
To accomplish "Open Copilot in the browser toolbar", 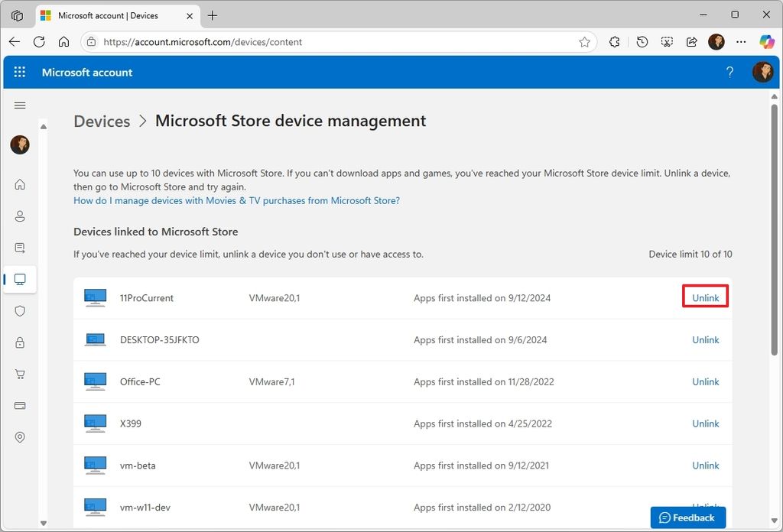I will click(x=767, y=41).
